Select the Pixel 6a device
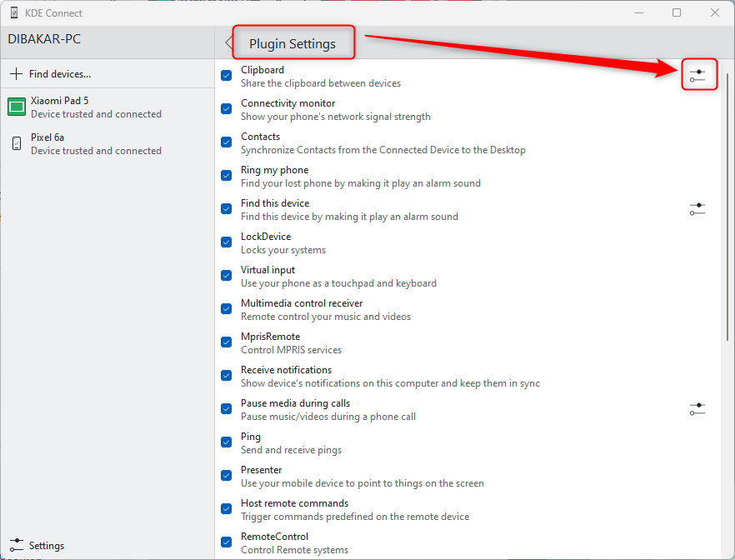 tap(107, 143)
